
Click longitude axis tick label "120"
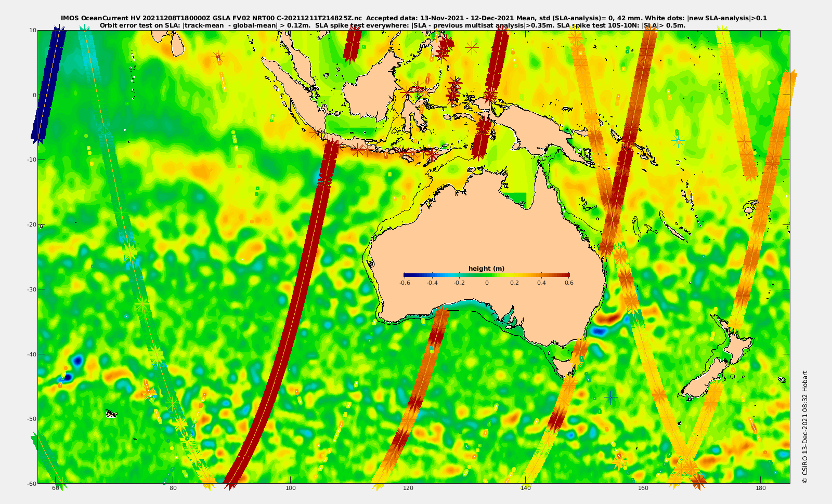(408, 488)
